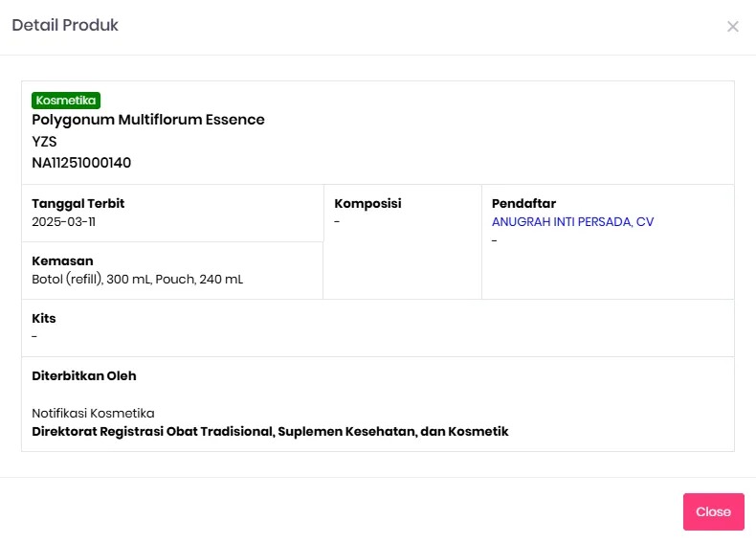Close the Detail Produk dialog via X icon
The image size is (756, 543).
(x=733, y=27)
